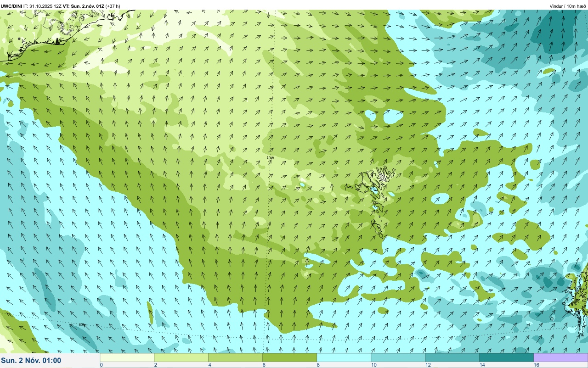Click the legend scale value '16'
This screenshot has width=588, height=368.
[536, 365]
